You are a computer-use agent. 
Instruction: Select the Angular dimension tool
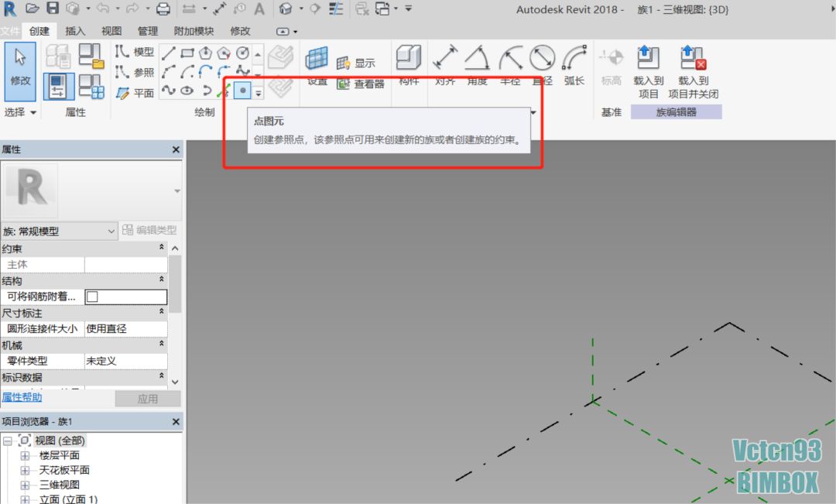(477, 59)
